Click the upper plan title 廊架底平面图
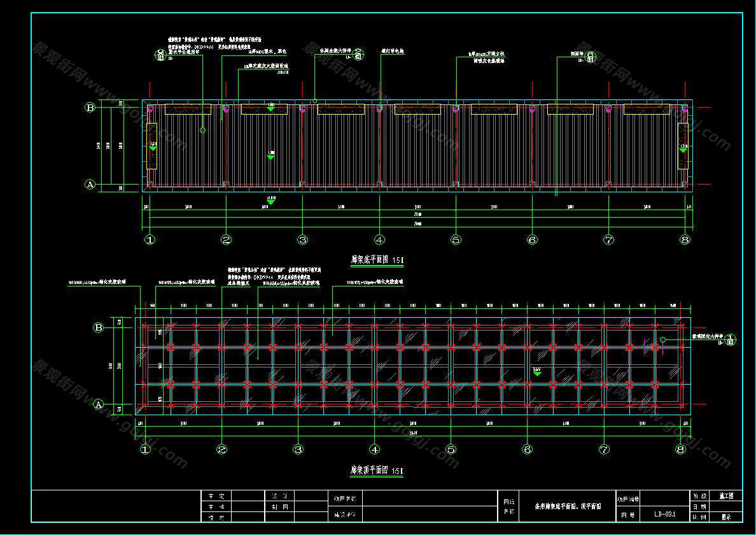The image size is (756, 535). 372,260
